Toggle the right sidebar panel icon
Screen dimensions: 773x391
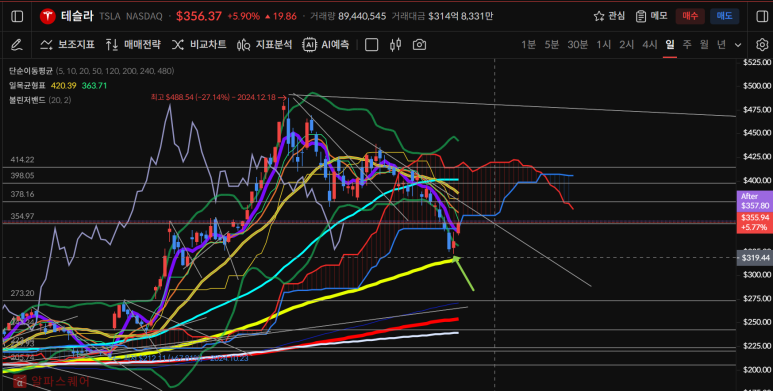pos(762,16)
